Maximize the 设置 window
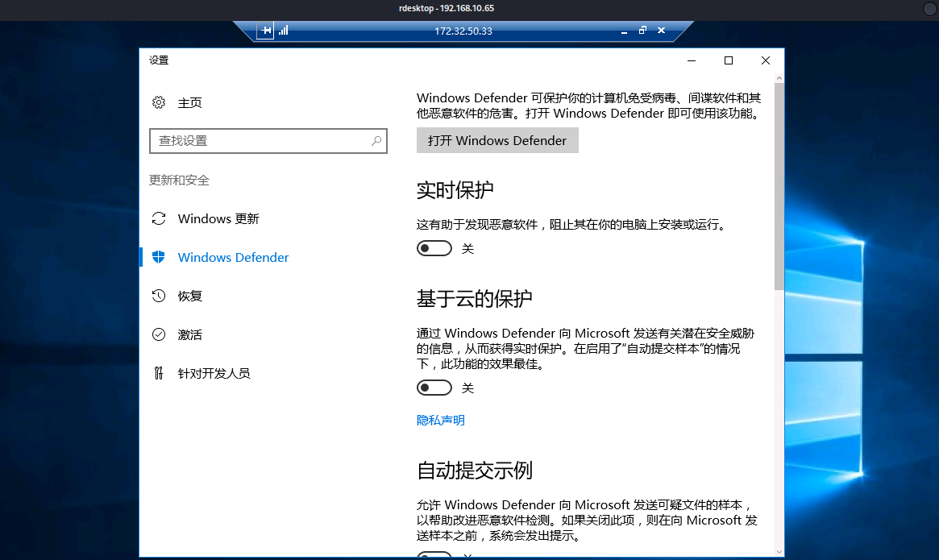The height and width of the screenshot is (560, 939). 729,60
